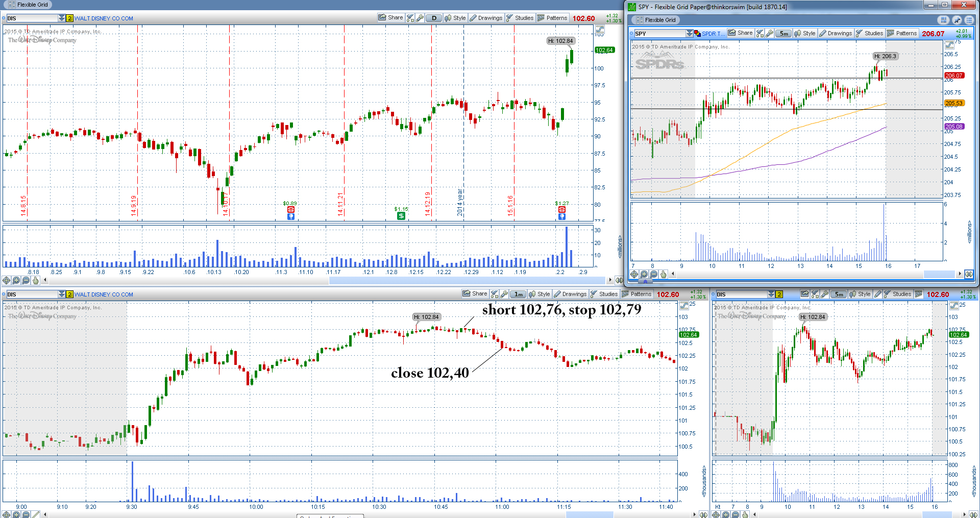Open Studies menu on bottom-right DIS 5m chart
The height and width of the screenshot is (518, 980).
tap(898, 294)
